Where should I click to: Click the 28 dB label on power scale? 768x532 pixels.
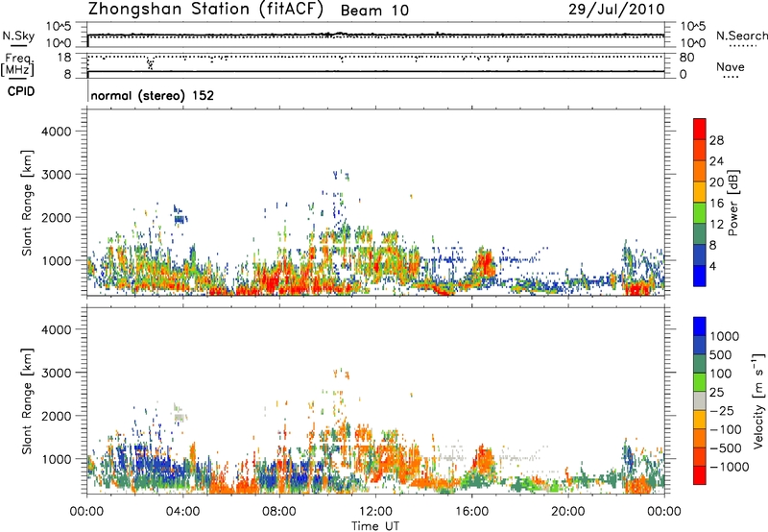(716, 140)
